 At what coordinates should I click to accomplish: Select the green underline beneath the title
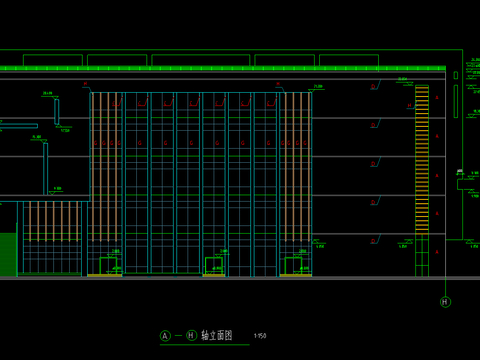pyautogui.click(x=205, y=345)
